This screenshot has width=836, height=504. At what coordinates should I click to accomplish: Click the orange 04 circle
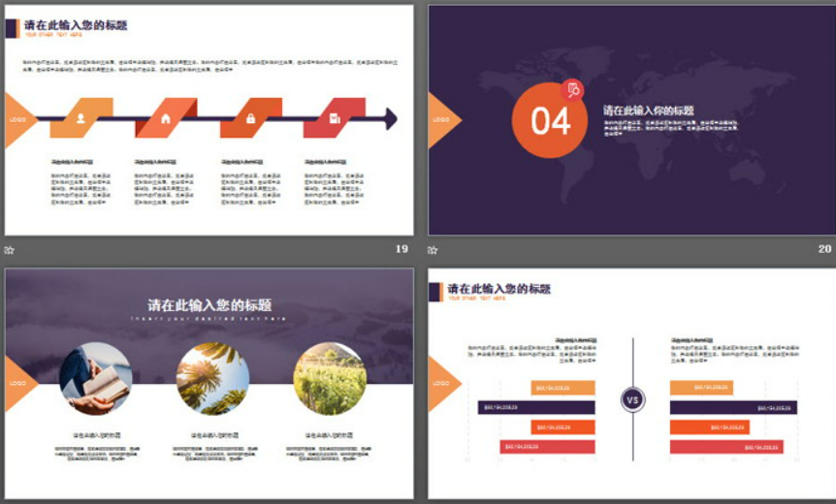tap(550, 120)
